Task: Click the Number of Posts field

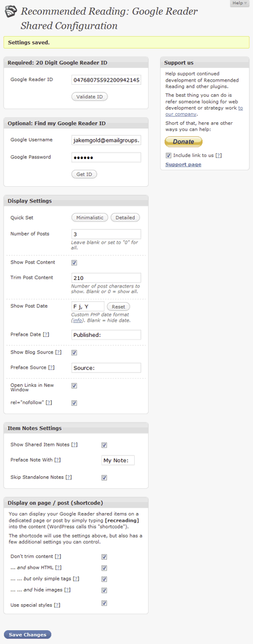Action: click(x=106, y=234)
